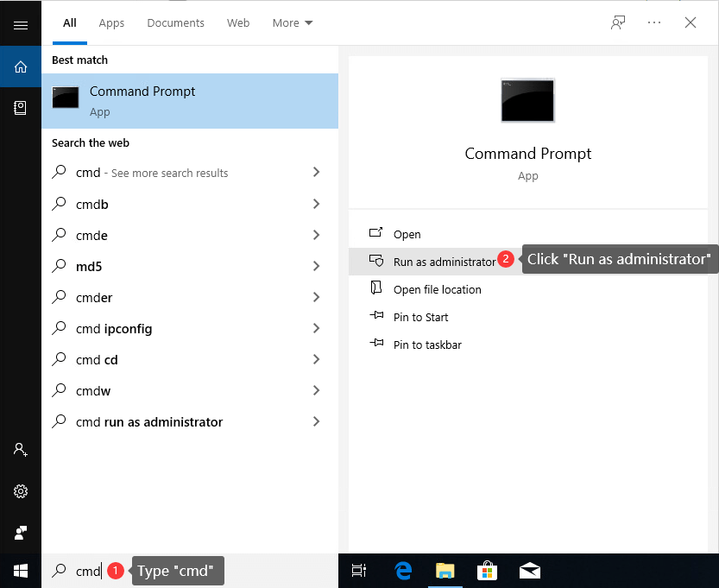
Task: Click the Pin to Start pin icon
Action: [376, 315]
